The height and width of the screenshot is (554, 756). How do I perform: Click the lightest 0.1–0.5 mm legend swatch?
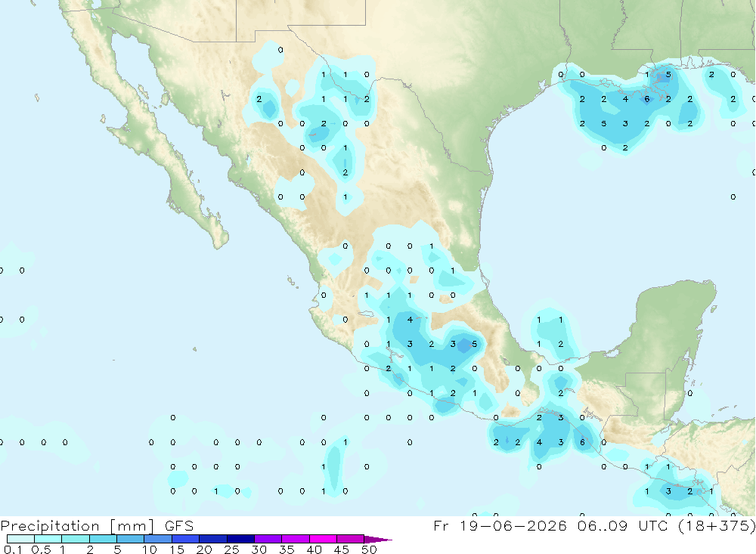20,539
